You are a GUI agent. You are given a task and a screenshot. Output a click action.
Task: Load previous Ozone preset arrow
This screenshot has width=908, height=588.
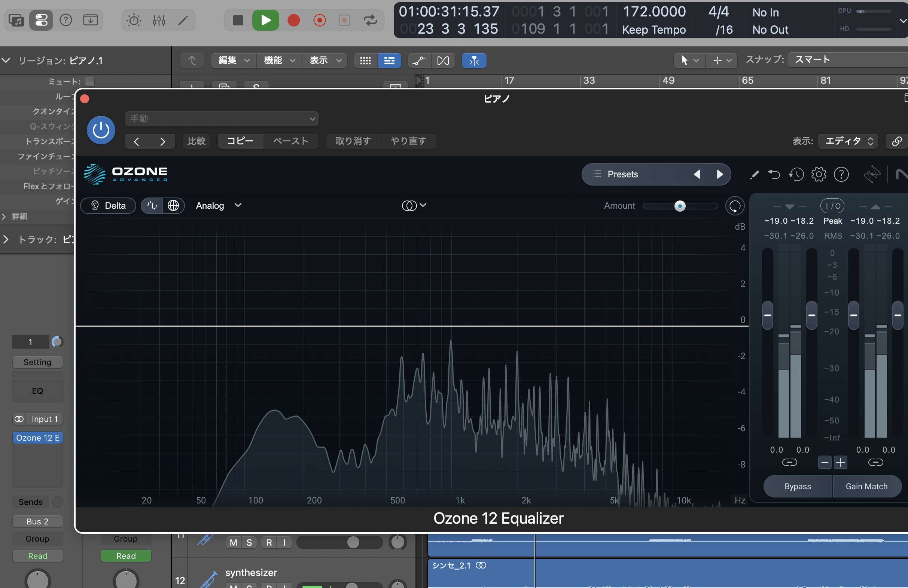[697, 174]
